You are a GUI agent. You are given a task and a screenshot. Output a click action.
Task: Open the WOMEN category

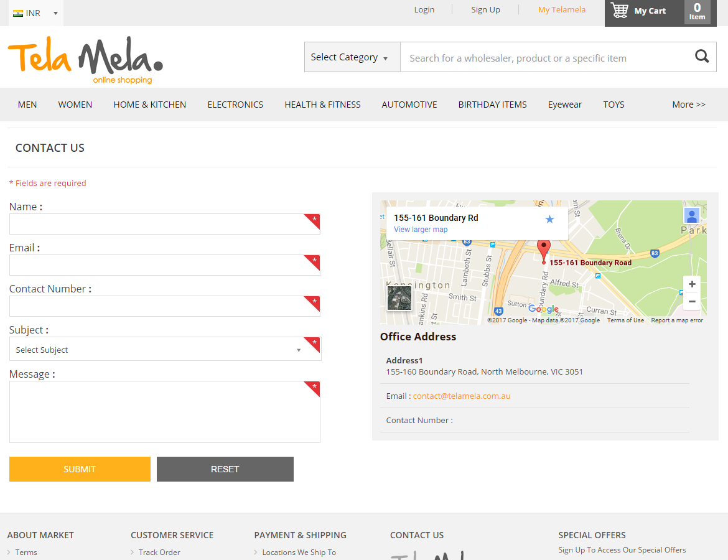75,105
